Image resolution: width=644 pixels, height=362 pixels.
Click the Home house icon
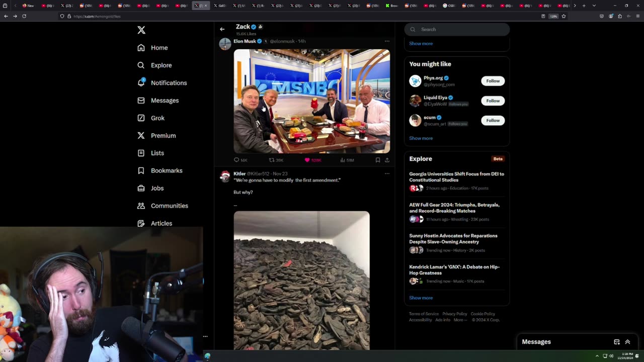141,48
